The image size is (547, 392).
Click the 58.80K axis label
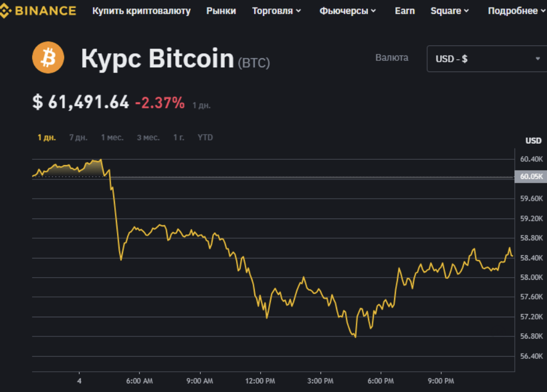click(x=532, y=238)
